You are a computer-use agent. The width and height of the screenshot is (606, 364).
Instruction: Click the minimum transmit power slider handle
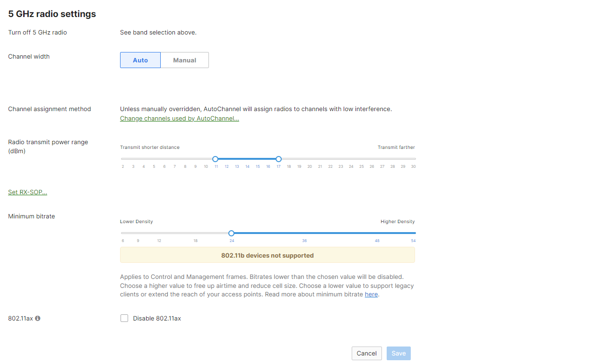pos(216,159)
